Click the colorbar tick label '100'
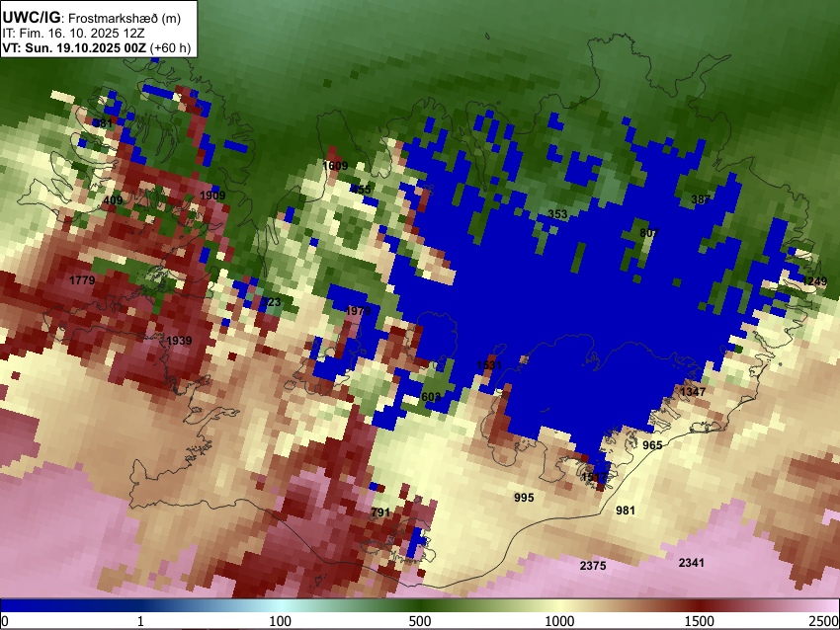The image size is (840, 630). pyautogui.click(x=280, y=621)
